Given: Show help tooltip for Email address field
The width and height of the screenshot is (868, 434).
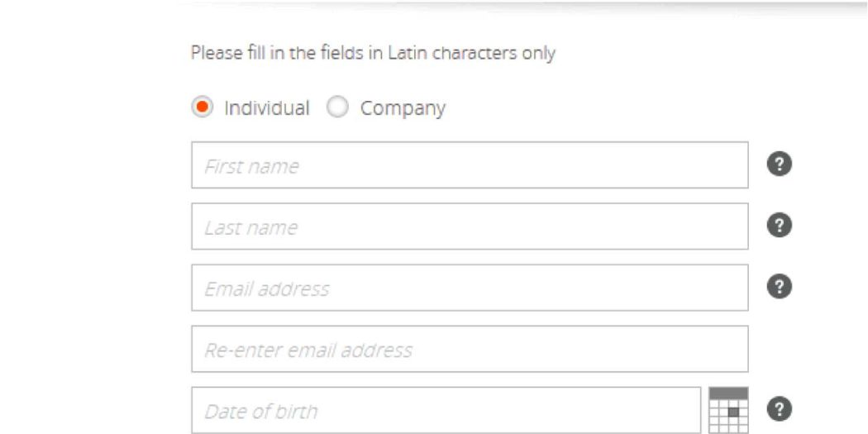Looking at the screenshot, I should [x=780, y=287].
